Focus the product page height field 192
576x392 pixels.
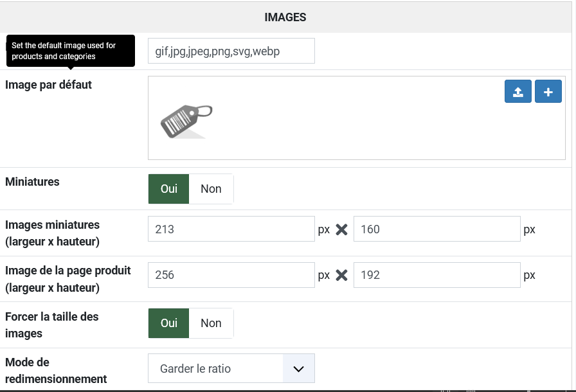437,275
